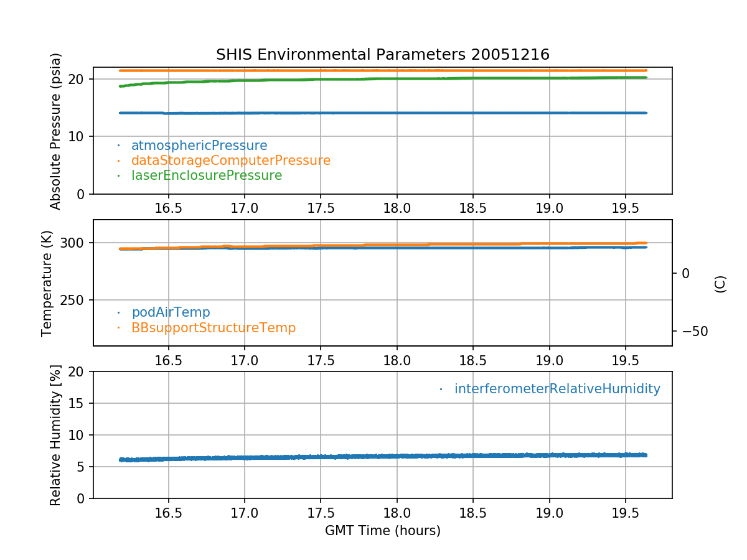Click the "GMT Time (hours)" axis label
Screen dimensions: 747x560
(382, 531)
